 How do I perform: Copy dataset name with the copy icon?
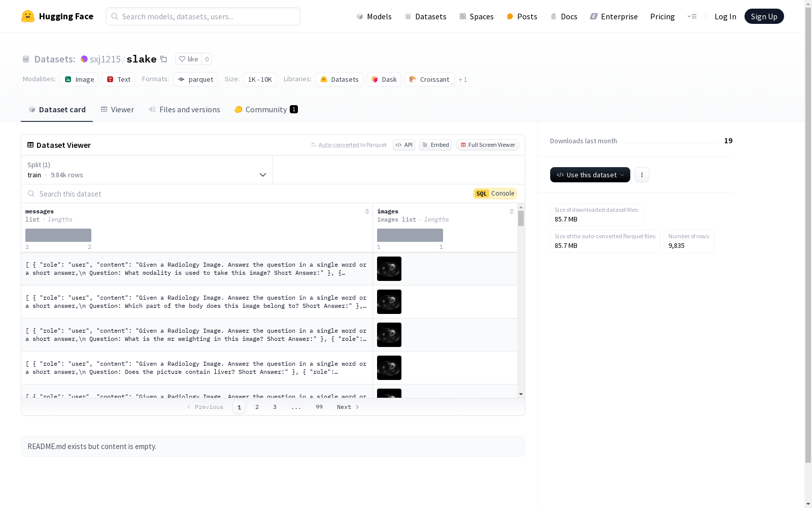click(163, 59)
